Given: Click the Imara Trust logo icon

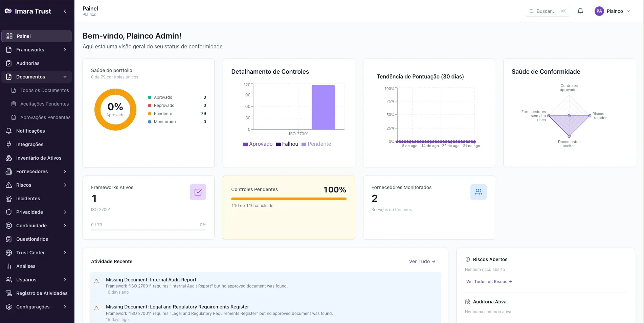Looking at the screenshot, I should (8, 11).
